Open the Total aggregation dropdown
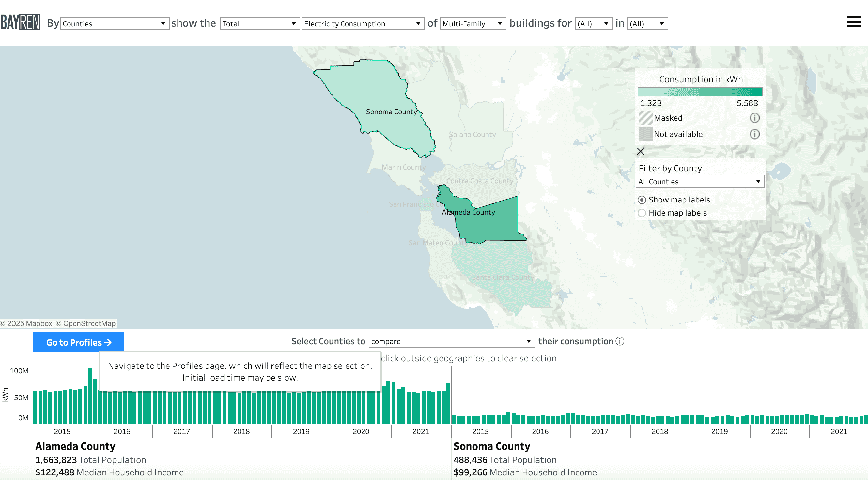This screenshot has height=480, width=868. click(259, 23)
